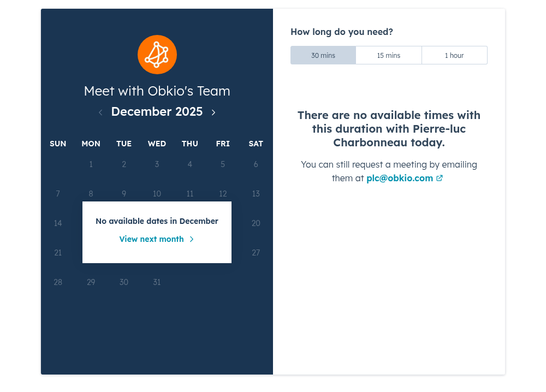Select December 5 date
This screenshot has height=392, width=546.
(x=223, y=164)
